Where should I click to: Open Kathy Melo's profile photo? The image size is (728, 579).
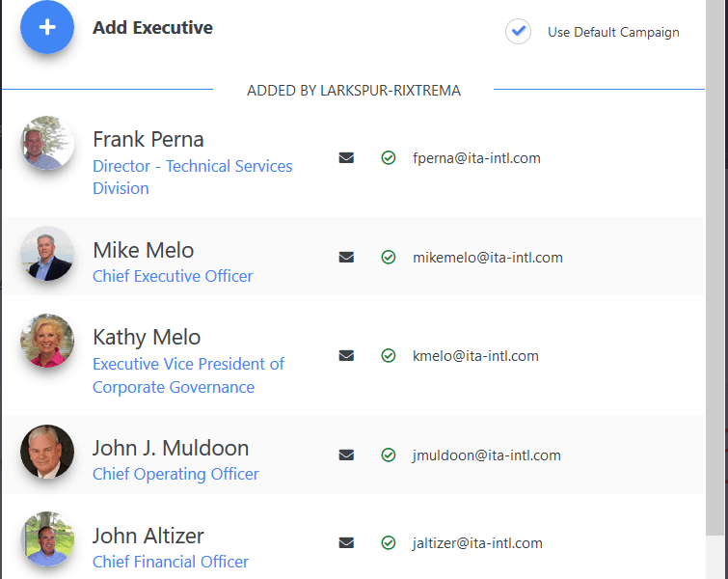pyautogui.click(x=47, y=341)
